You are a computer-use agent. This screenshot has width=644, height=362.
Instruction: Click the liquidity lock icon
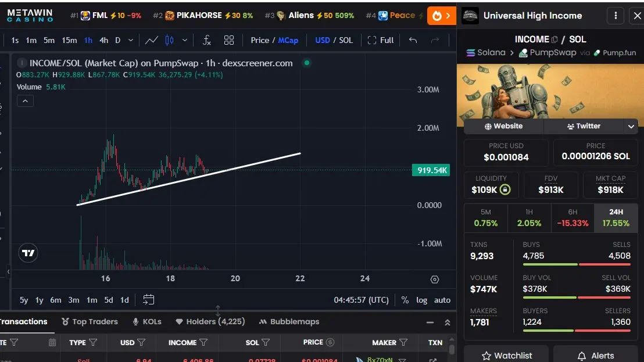point(505,189)
